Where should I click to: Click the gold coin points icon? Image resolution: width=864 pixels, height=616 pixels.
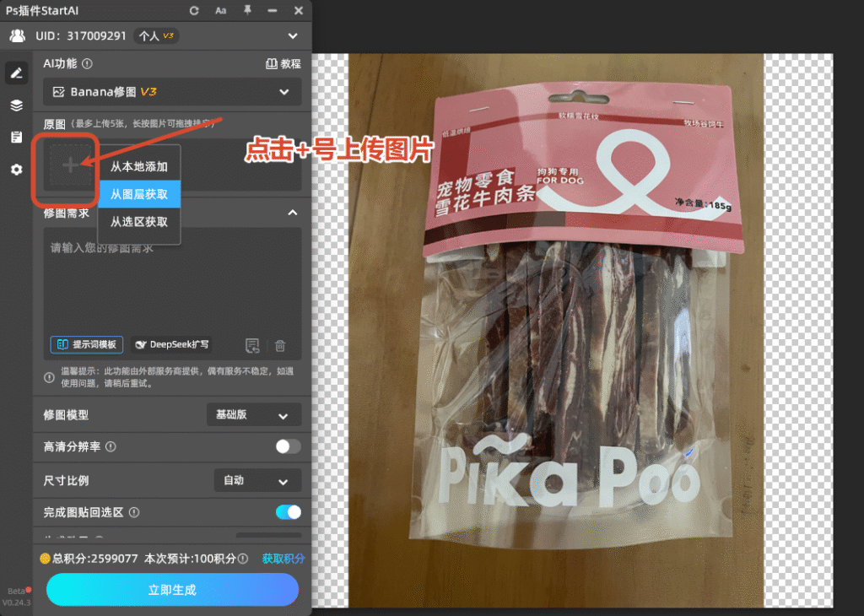tap(45, 559)
